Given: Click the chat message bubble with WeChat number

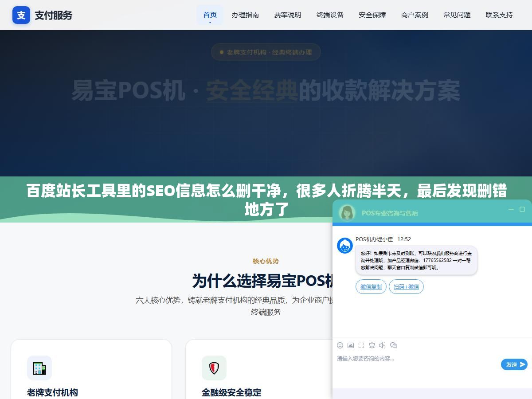Looking at the screenshot, I should coord(416,261).
